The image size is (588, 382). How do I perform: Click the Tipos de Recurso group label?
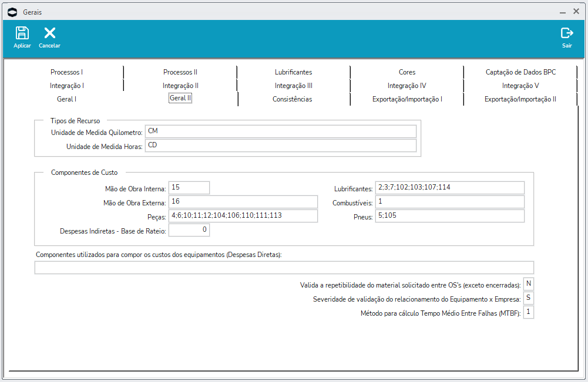pyautogui.click(x=75, y=121)
